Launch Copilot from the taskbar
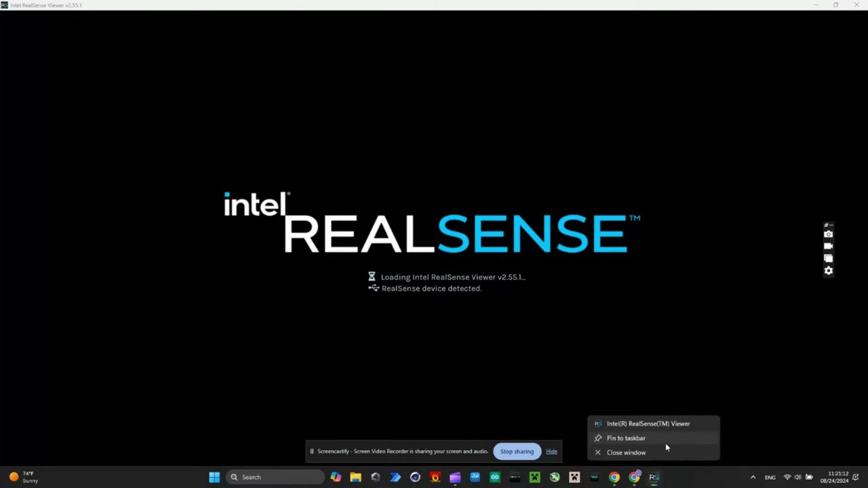The height and width of the screenshot is (488, 868). [336, 477]
